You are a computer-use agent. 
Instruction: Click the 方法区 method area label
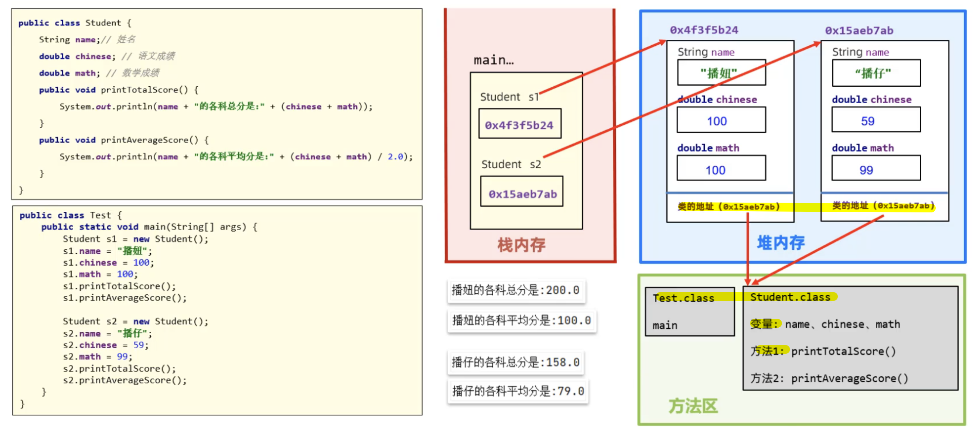coord(692,405)
